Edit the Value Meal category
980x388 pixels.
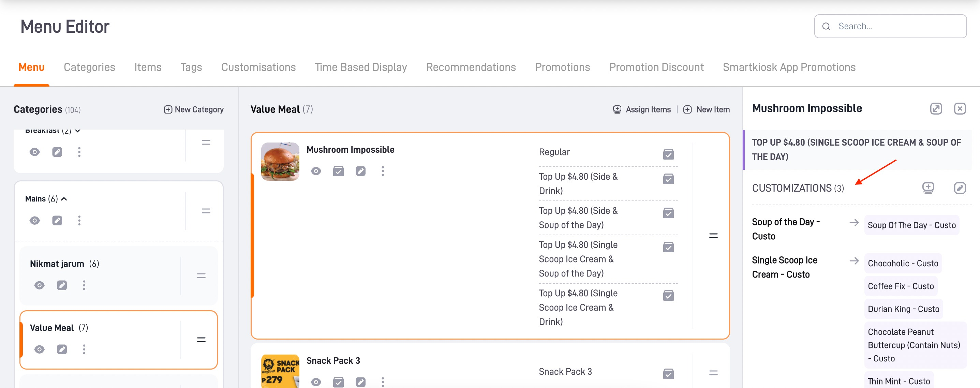point(62,349)
